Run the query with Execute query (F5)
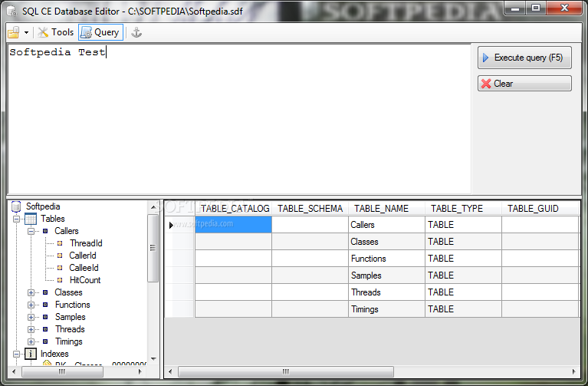This screenshot has width=588, height=386. point(524,58)
